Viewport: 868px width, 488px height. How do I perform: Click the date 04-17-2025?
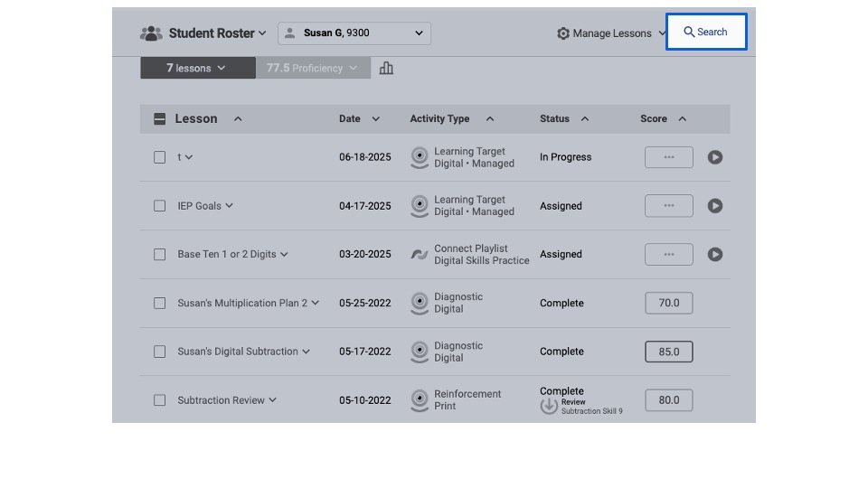pyautogui.click(x=364, y=206)
